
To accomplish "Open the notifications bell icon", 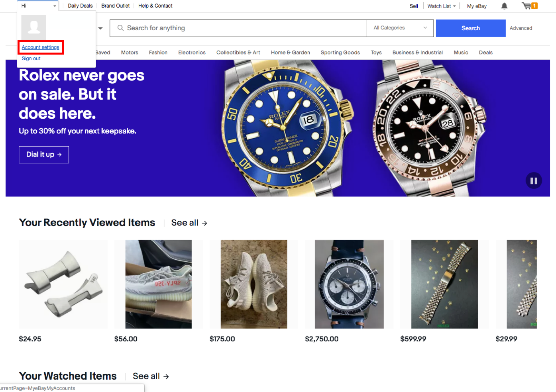I will tap(504, 6).
